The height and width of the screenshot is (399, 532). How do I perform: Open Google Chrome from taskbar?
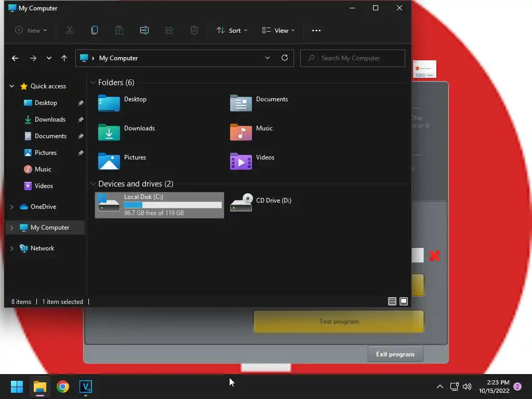[x=63, y=387]
